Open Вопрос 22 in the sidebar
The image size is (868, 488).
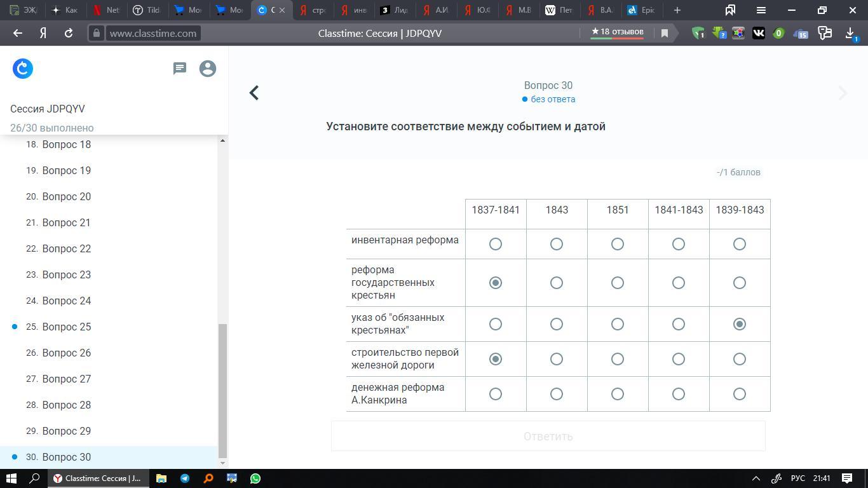pyautogui.click(x=67, y=248)
